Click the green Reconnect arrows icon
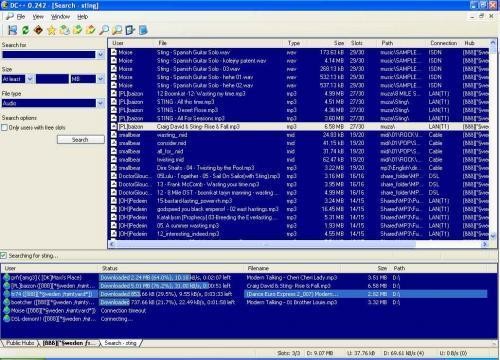Screen dimensions: 500x360 (25, 30)
